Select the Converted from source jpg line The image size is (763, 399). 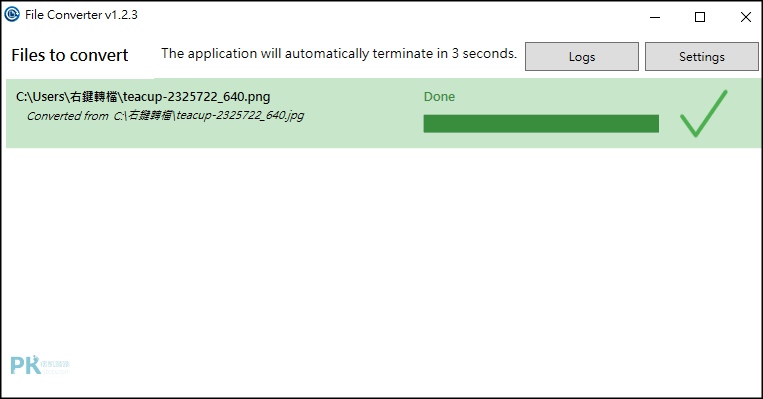click(x=165, y=116)
